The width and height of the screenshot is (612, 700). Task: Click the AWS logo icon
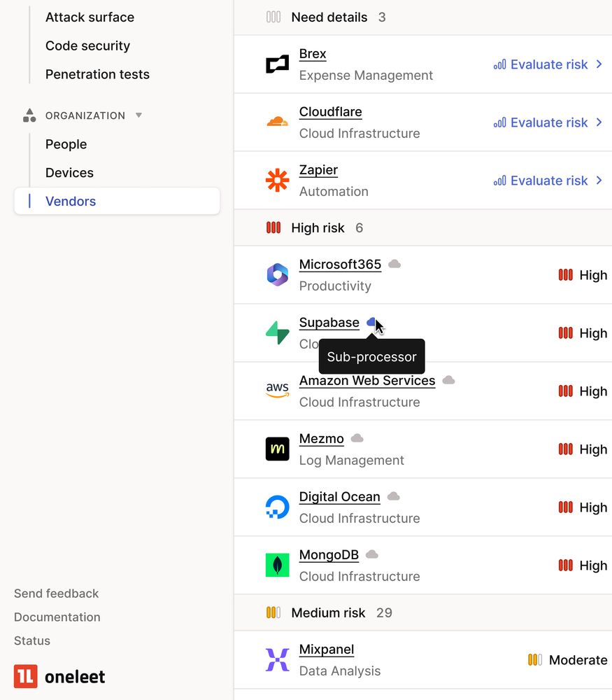click(x=277, y=390)
